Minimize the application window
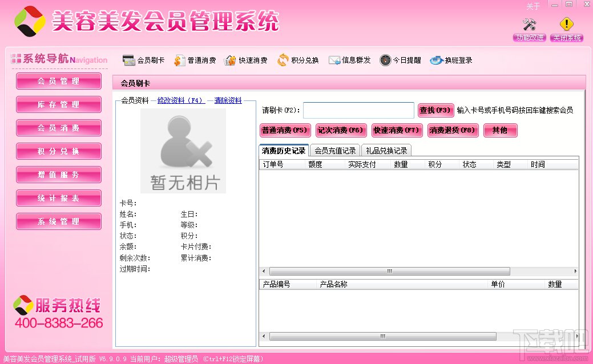The width and height of the screenshot is (593, 364). point(554,5)
